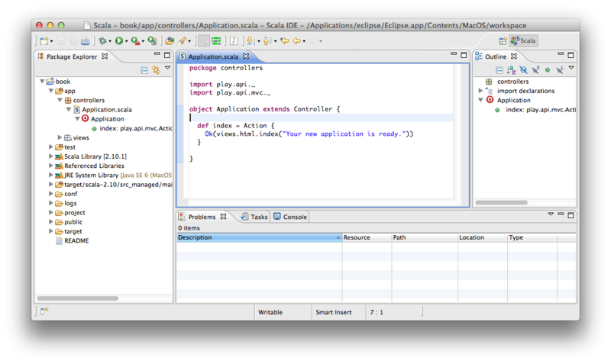This screenshot has height=364, width=611.
Task: Sort by the Resource column header
Action: click(x=367, y=237)
